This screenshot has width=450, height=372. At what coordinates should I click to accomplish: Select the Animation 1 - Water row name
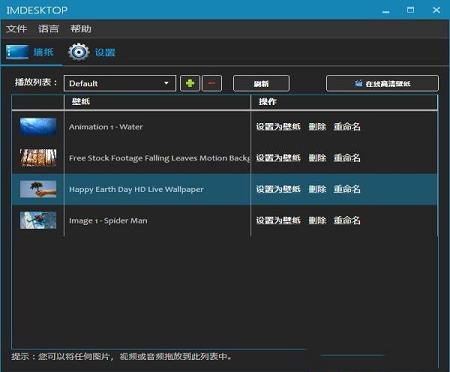pos(106,127)
